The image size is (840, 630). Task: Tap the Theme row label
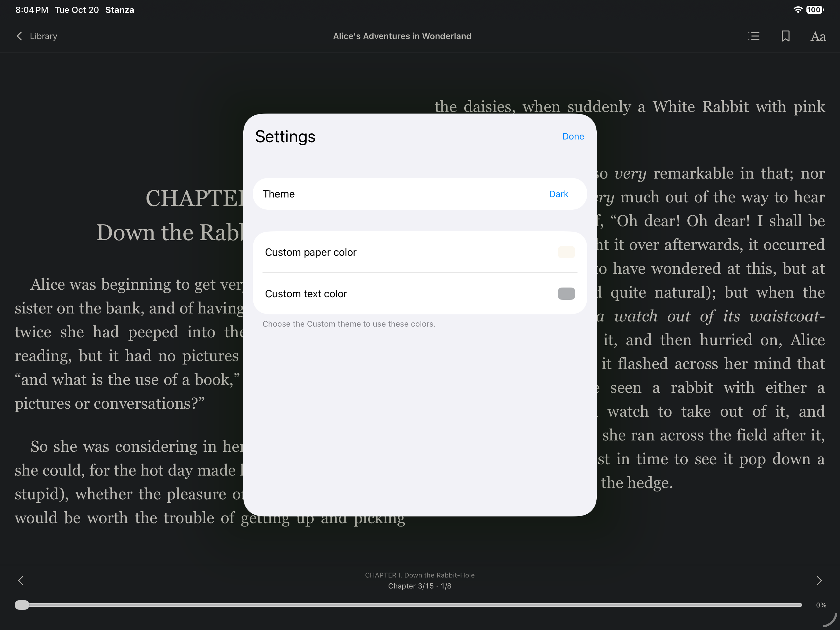click(x=278, y=194)
